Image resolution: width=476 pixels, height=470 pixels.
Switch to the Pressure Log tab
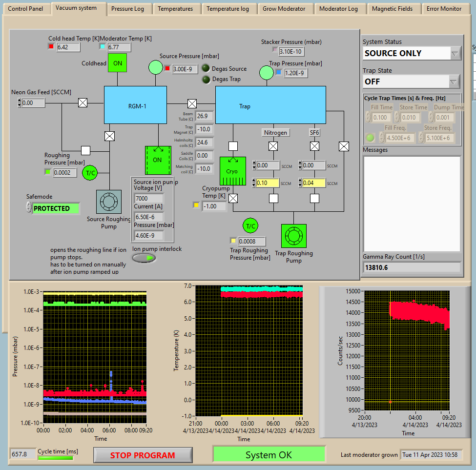click(127, 9)
